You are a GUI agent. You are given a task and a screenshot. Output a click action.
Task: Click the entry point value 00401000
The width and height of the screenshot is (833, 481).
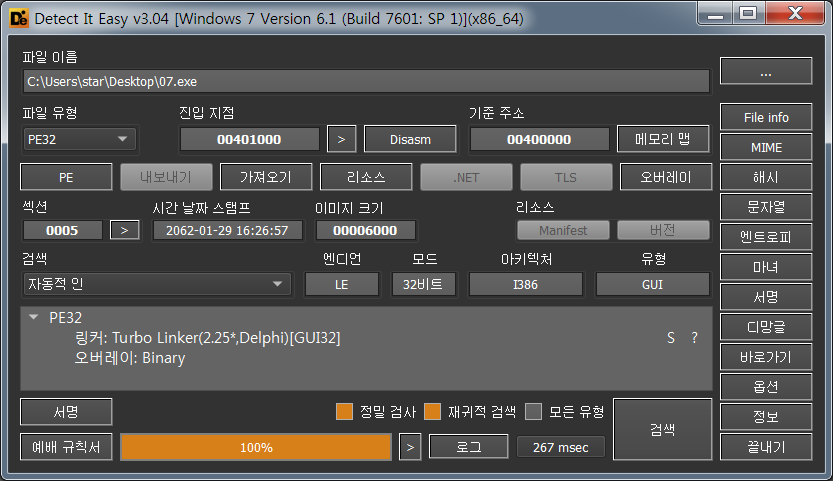[249, 139]
